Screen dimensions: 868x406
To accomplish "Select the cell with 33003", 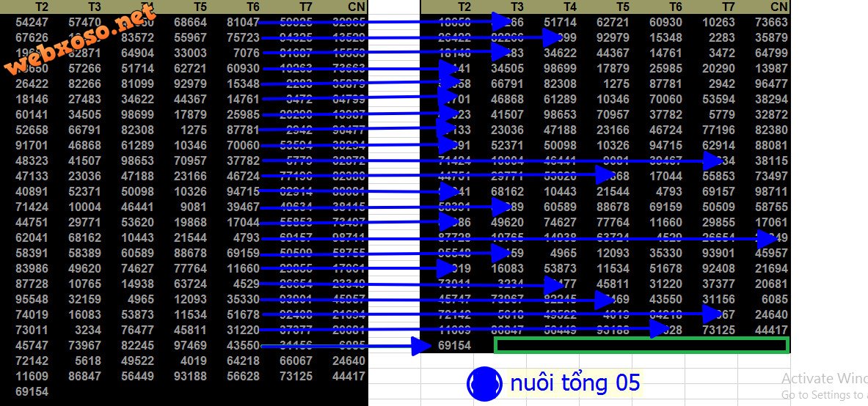I will pyautogui.click(x=190, y=53).
